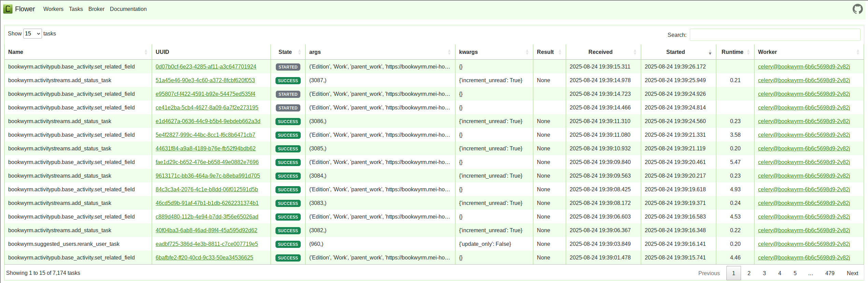
Task: Open task UUID c889d480-112b-4e94-b7dd-3f56e65026ad
Action: (207, 217)
